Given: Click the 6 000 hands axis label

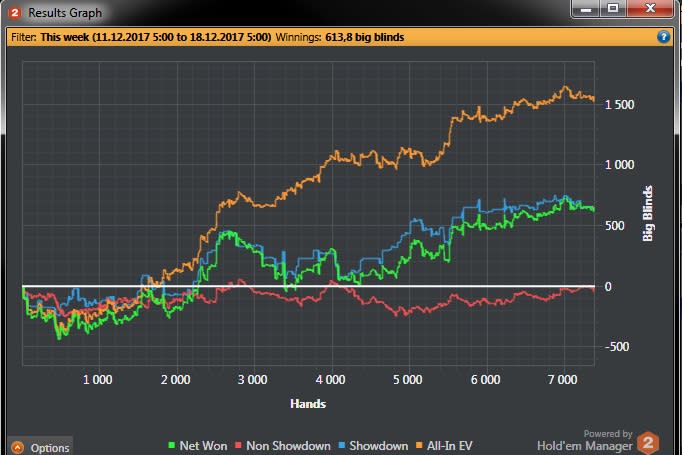Looking at the screenshot, I should click(x=486, y=380).
